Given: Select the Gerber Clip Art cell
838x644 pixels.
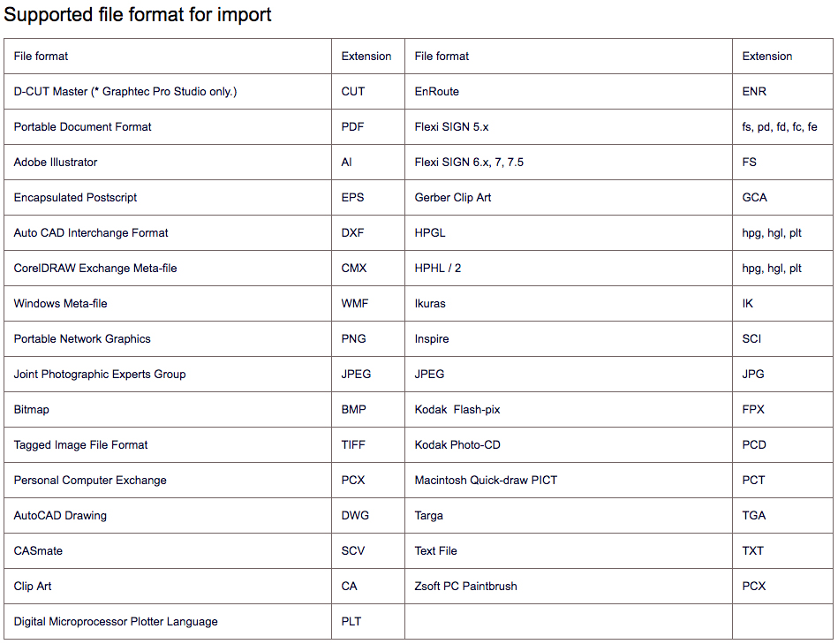Looking at the screenshot, I should pyautogui.click(x=453, y=198).
